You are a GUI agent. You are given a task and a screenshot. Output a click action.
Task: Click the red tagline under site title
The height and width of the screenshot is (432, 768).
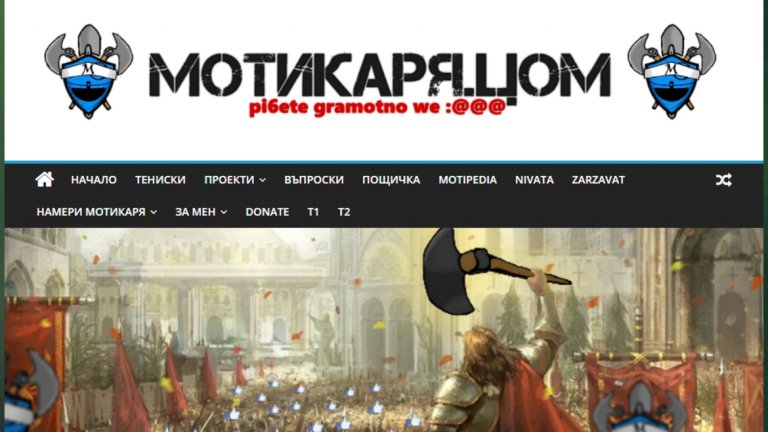pos(377,107)
